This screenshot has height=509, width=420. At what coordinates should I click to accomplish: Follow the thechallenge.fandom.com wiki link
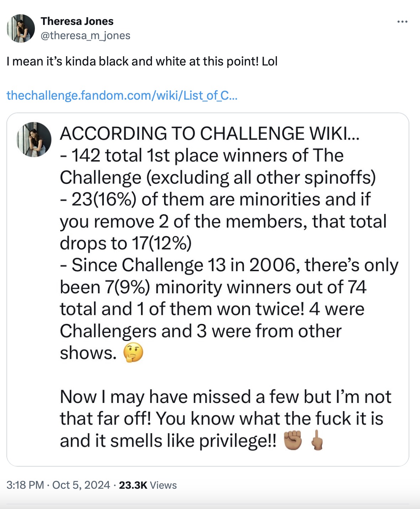[122, 95]
